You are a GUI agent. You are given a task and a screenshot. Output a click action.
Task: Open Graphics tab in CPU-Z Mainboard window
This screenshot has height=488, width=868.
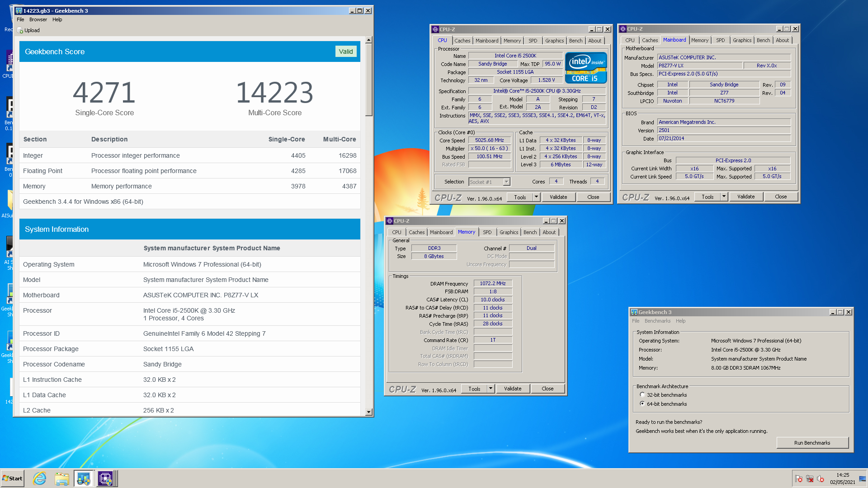[x=742, y=40]
